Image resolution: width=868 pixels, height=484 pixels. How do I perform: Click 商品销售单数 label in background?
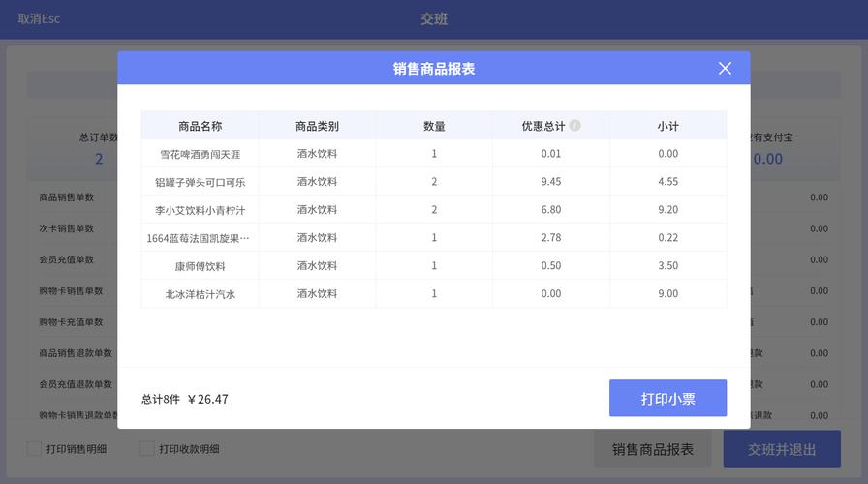pos(67,197)
